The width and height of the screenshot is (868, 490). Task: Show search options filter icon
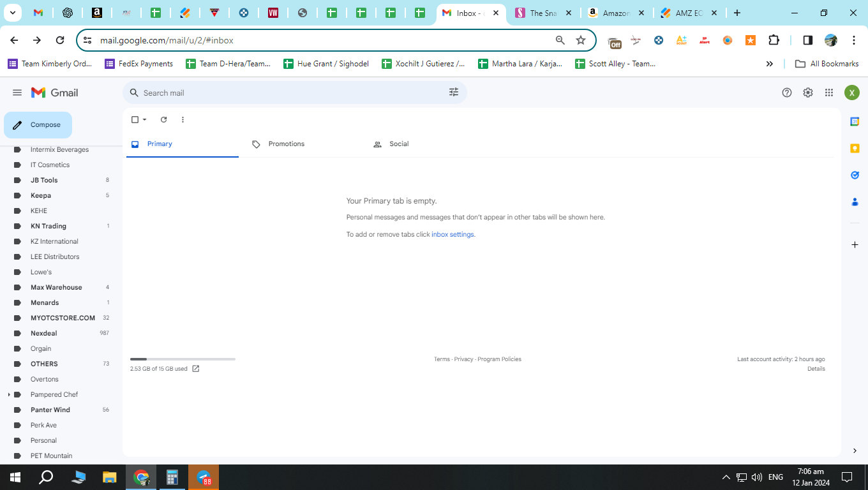(x=454, y=93)
